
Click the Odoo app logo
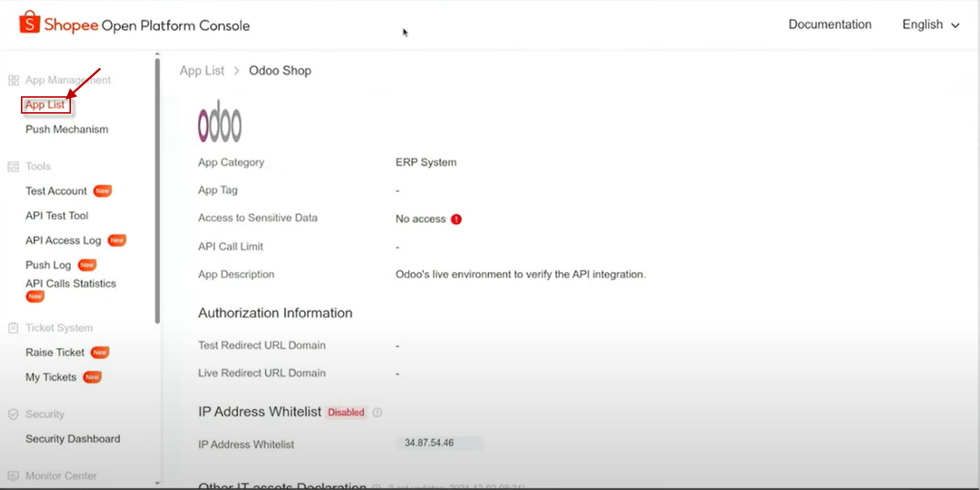pyautogui.click(x=220, y=120)
